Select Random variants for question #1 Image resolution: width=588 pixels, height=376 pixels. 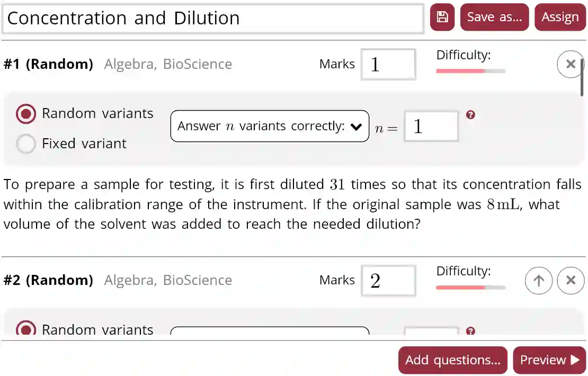(x=26, y=113)
